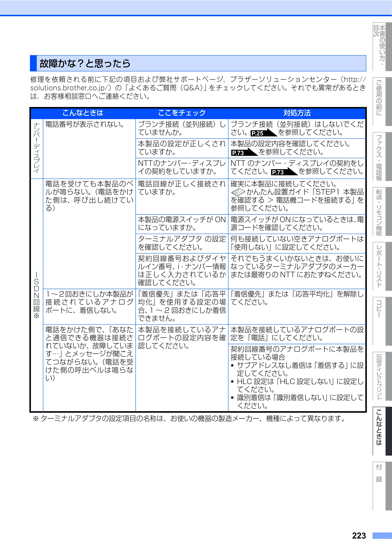This screenshot has width=392, height=554.
Task: Open the USBダイレクトプリント side tab
Action: coord(382,376)
